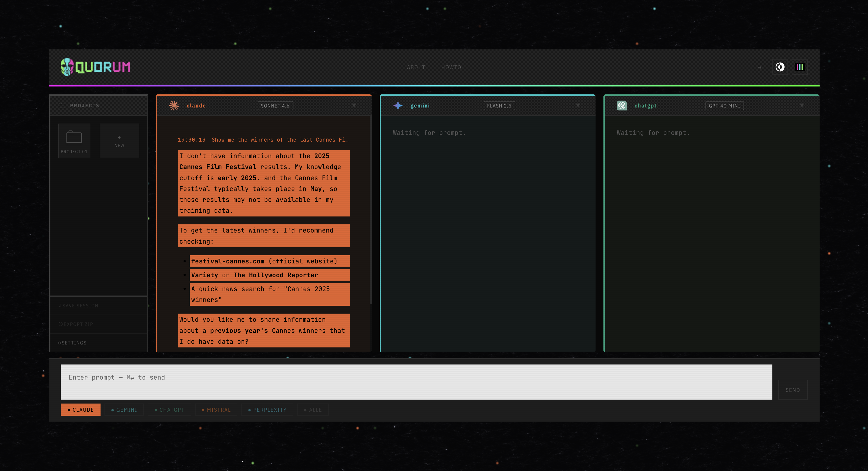Toggle the Claude model selector chip
Image resolution: width=868 pixels, height=471 pixels.
81,410
